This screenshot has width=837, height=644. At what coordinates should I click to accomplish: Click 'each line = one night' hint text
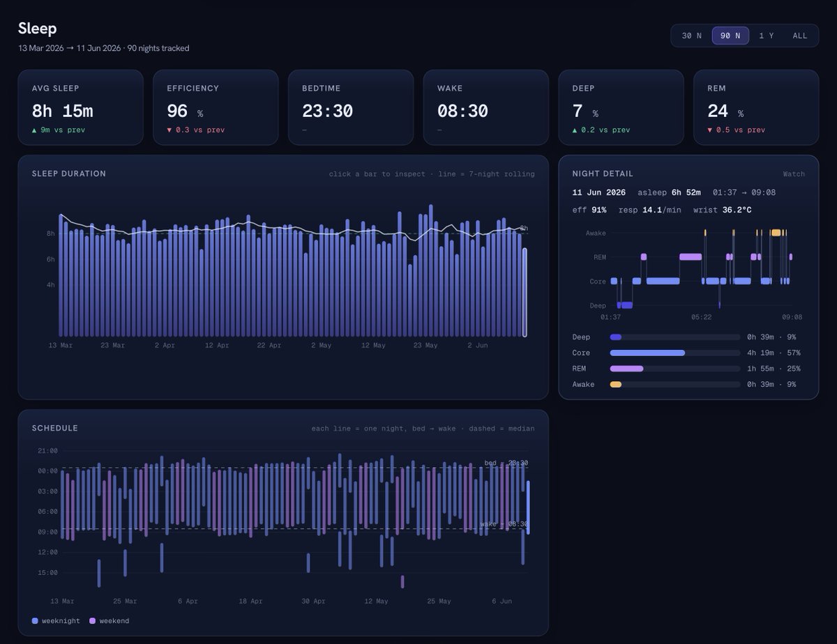(x=355, y=429)
